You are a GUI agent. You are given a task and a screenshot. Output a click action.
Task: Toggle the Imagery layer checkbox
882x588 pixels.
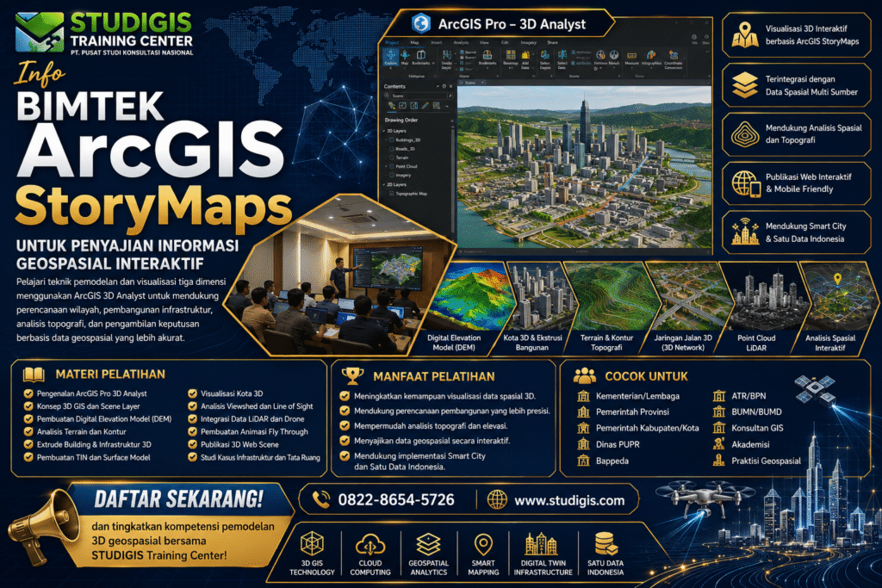tap(392, 175)
